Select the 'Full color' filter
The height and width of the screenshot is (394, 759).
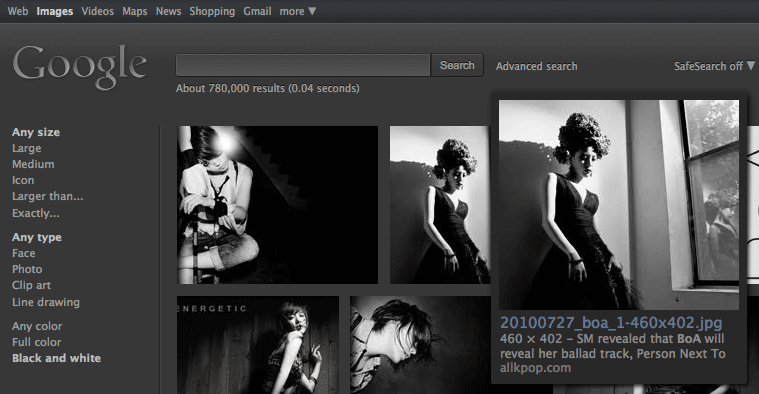click(x=36, y=342)
